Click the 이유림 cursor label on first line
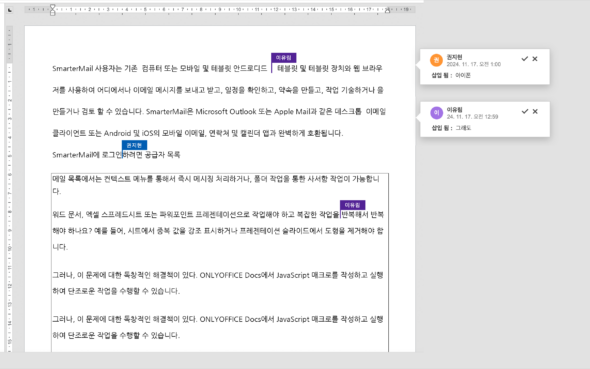The image size is (590, 369). [x=284, y=58]
